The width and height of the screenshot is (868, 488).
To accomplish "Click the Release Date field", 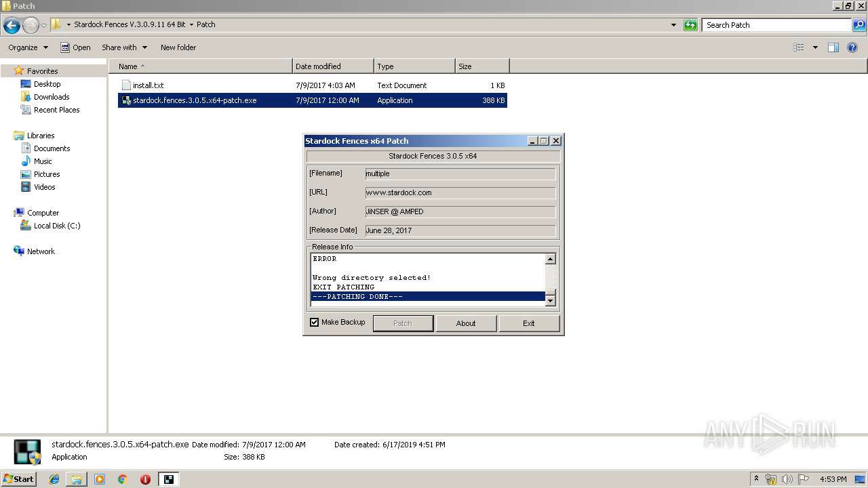I will 460,230.
